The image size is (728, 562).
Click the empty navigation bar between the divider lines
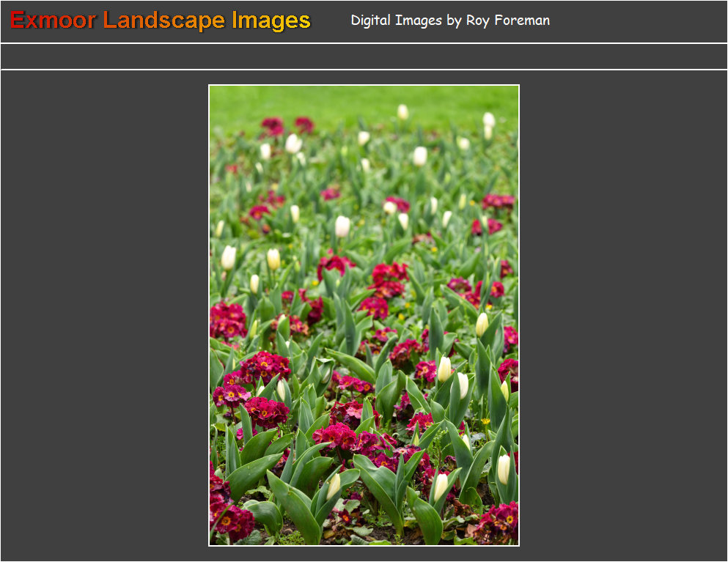click(x=364, y=56)
